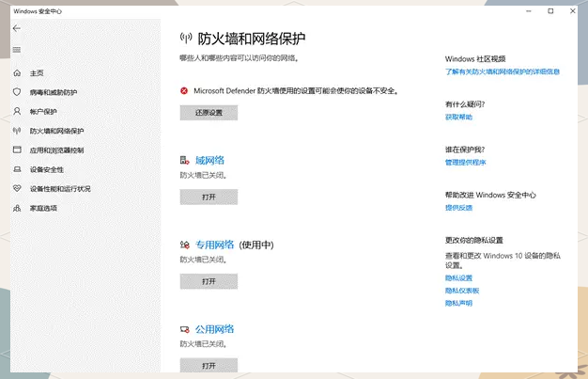Screen dimensions: 588x379
Task: Click the Windows 社区视频 heading
Action: point(475,59)
